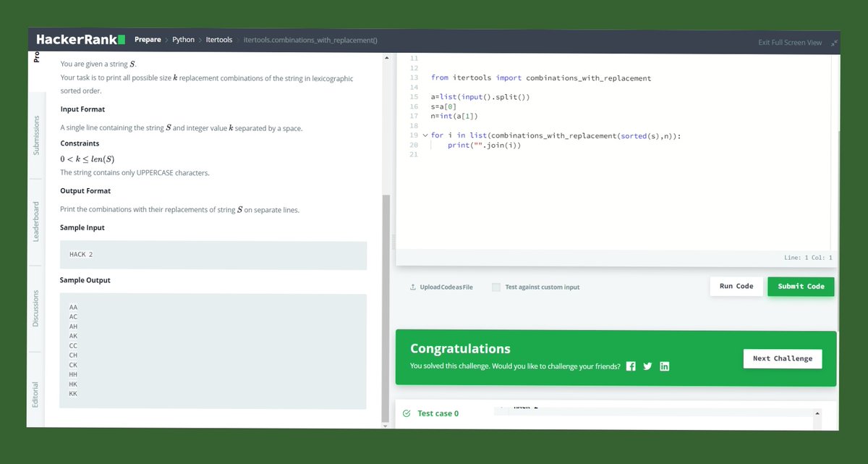868x464 pixels.
Task: Collapse the for loop at line 19
Action: tap(425, 135)
